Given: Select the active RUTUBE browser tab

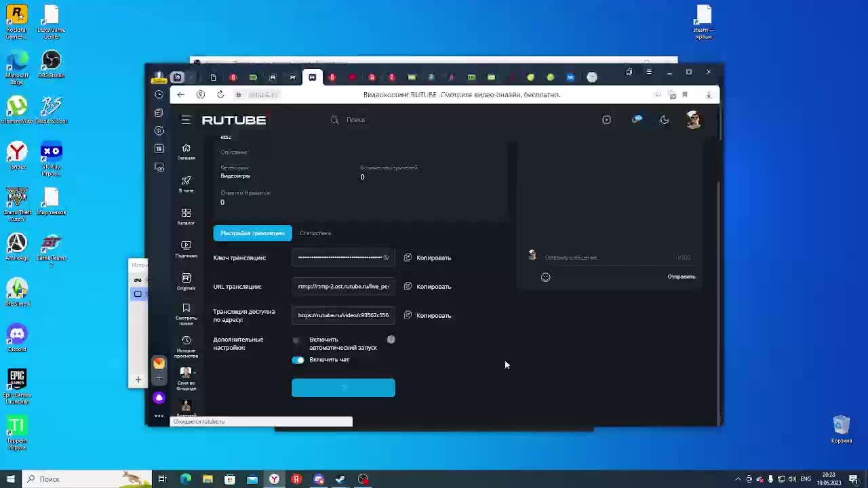Looking at the screenshot, I should coord(312,77).
